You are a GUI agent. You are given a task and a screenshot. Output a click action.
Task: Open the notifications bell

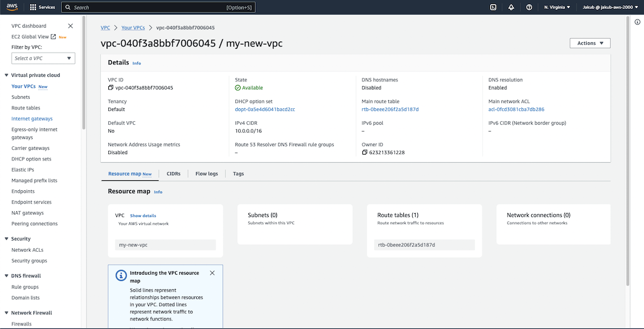tap(511, 8)
